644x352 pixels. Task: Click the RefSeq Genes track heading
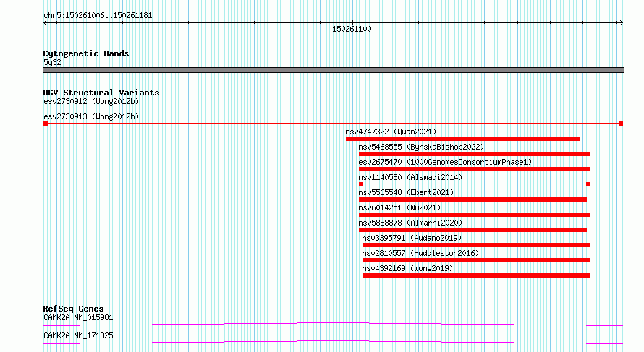tap(73, 309)
